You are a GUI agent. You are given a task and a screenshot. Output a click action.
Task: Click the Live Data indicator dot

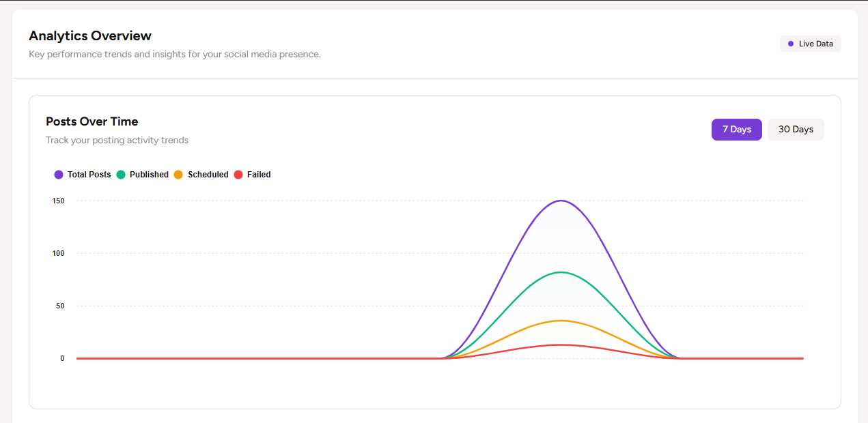792,43
